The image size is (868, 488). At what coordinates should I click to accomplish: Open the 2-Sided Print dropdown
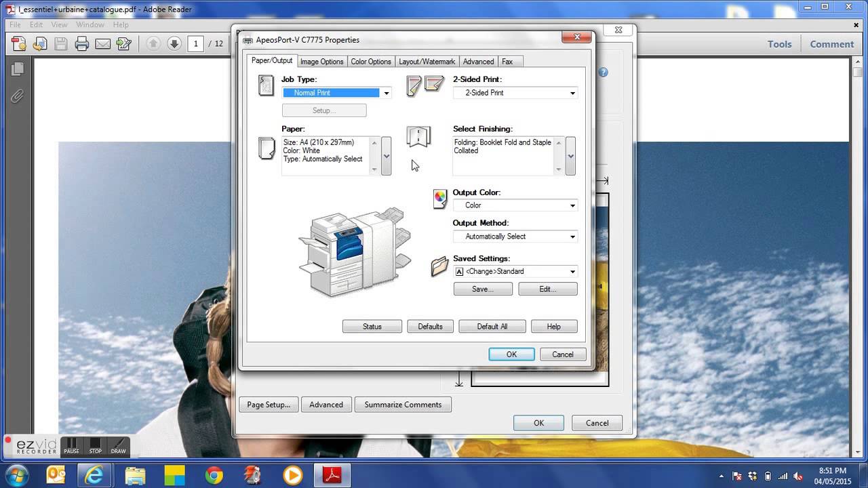coord(572,93)
